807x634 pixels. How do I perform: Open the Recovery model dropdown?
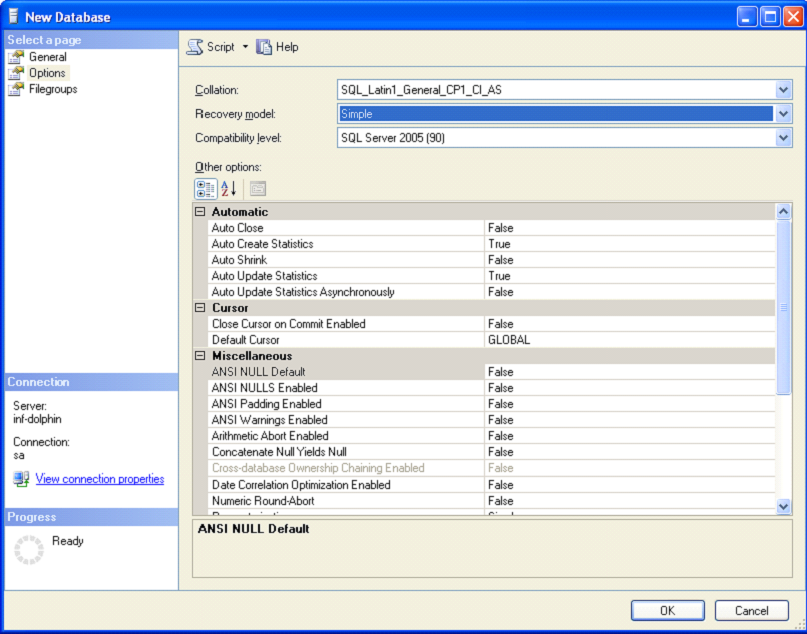783,114
